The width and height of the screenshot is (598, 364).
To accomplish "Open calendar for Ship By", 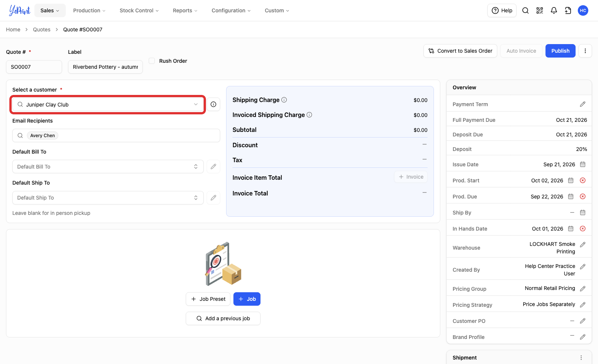I will point(583,213).
